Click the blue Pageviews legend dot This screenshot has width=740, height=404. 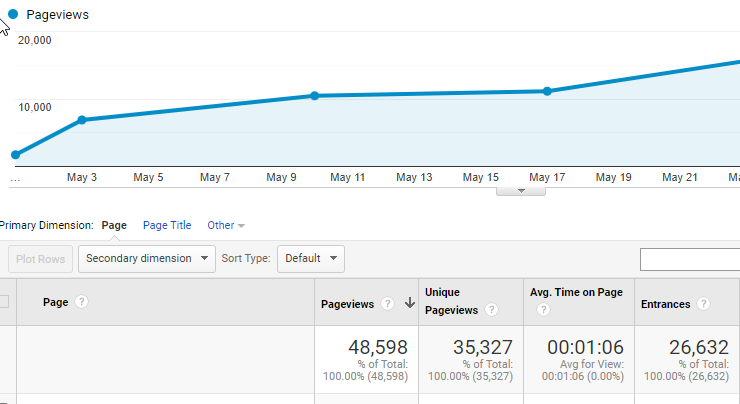tap(13, 14)
